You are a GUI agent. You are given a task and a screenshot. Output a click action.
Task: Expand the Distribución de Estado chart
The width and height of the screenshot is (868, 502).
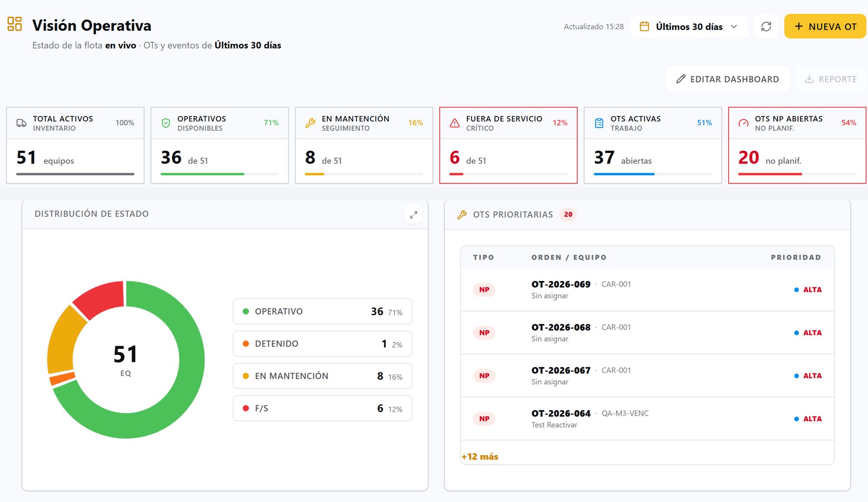click(413, 215)
